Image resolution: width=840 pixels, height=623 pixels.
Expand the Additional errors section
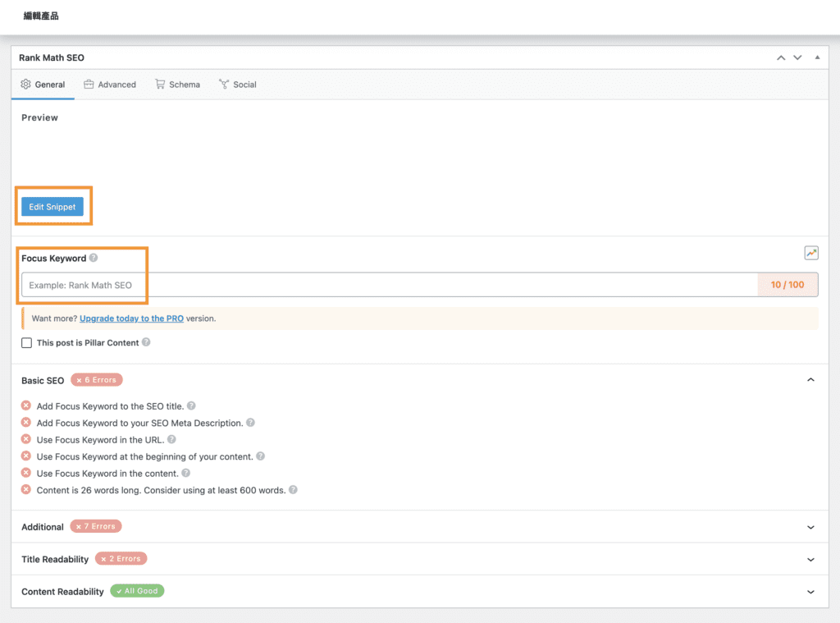810,527
